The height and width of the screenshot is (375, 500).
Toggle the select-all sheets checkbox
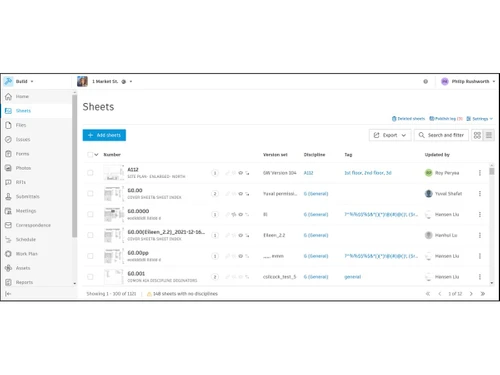click(x=90, y=155)
